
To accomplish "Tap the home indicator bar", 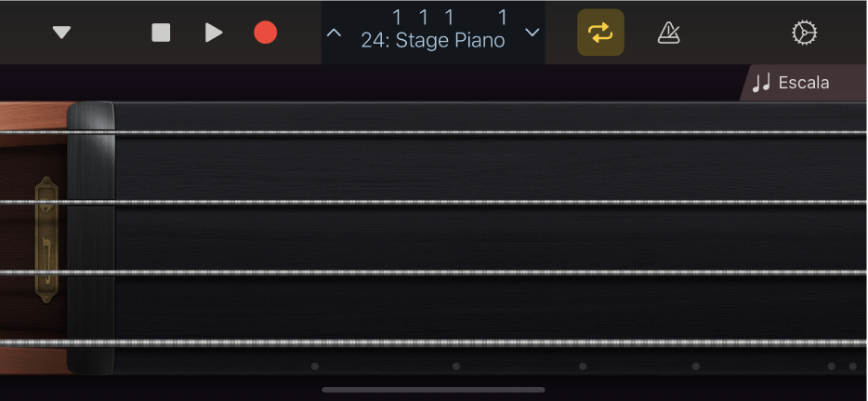I will pos(433,390).
